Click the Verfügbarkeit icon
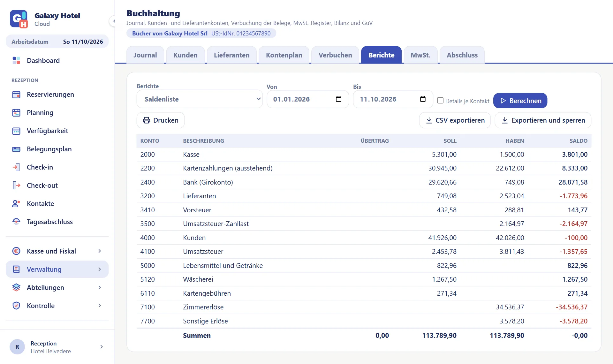The image size is (613, 364). click(x=16, y=131)
